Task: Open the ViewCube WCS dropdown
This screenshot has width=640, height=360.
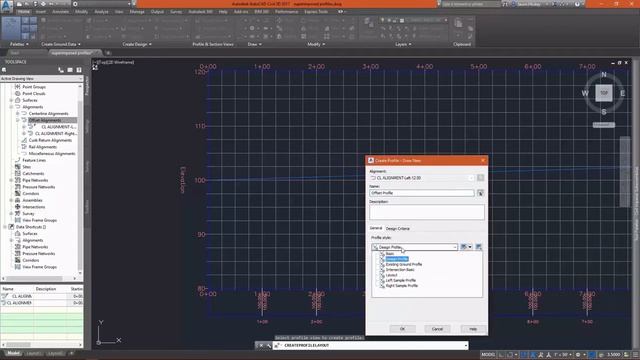Action: click(604, 125)
